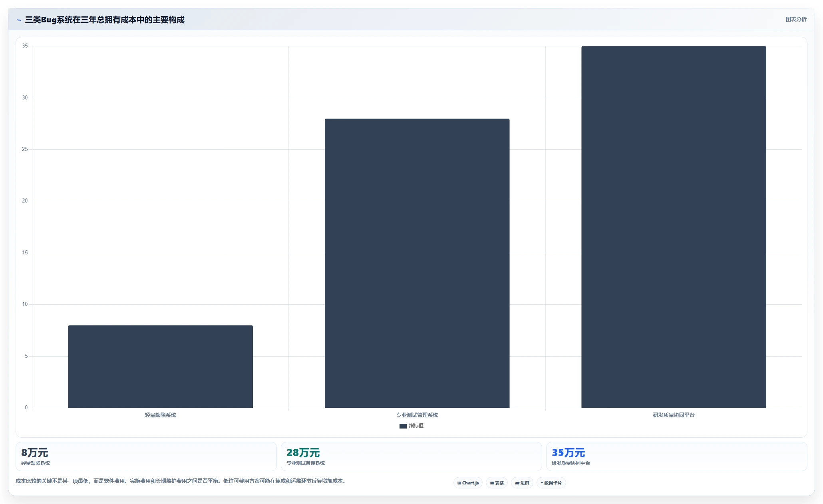
Task: Click the footnote text starting with 成本比较的关键
Action: [181, 481]
